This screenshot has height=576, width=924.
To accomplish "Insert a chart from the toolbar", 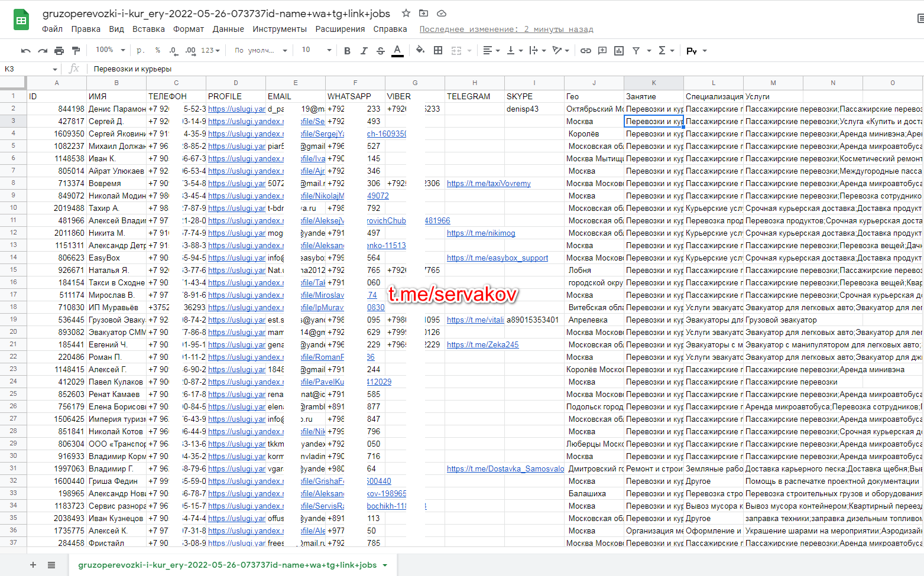I will [619, 51].
